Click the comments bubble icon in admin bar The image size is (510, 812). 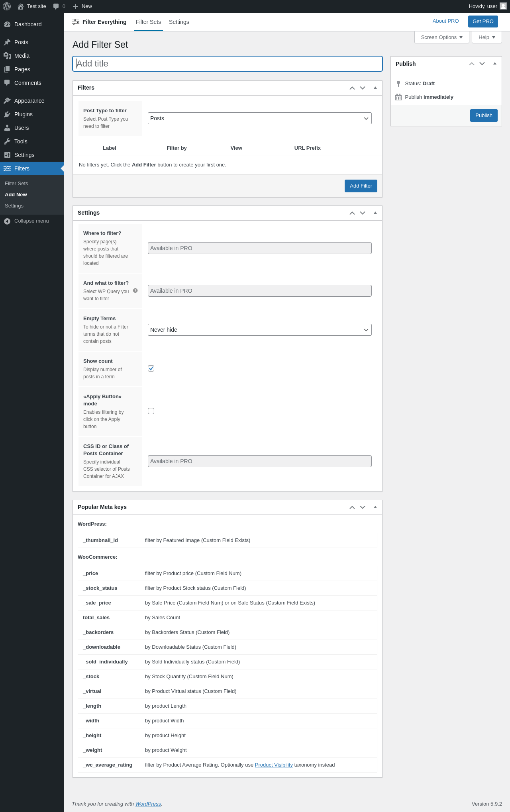pos(56,6)
